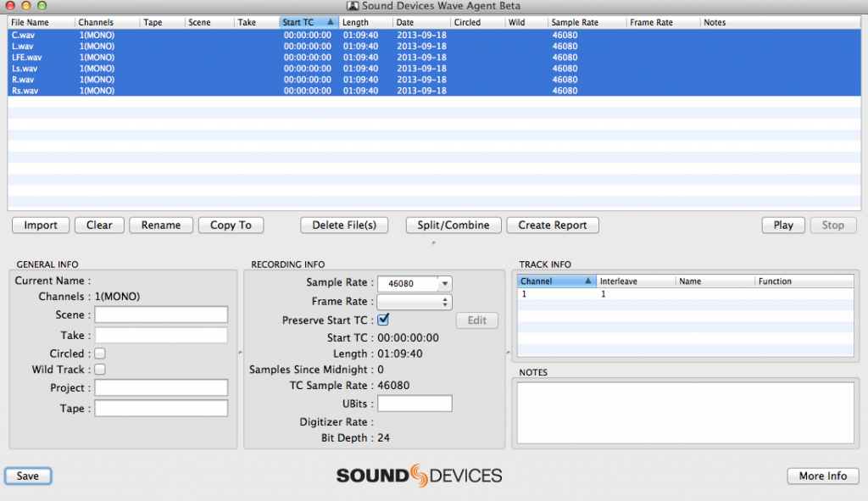Save metadata changes
This screenshot has width=868, height=501.
point(28,476)
